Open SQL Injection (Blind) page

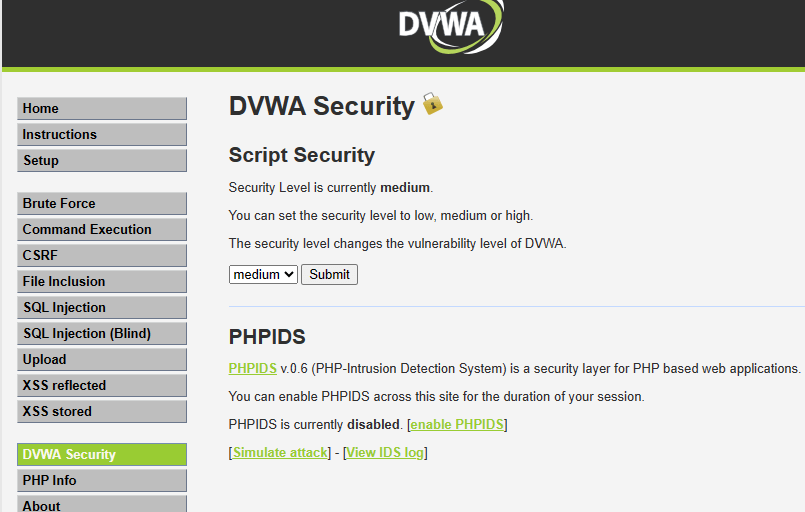(101, 333)
